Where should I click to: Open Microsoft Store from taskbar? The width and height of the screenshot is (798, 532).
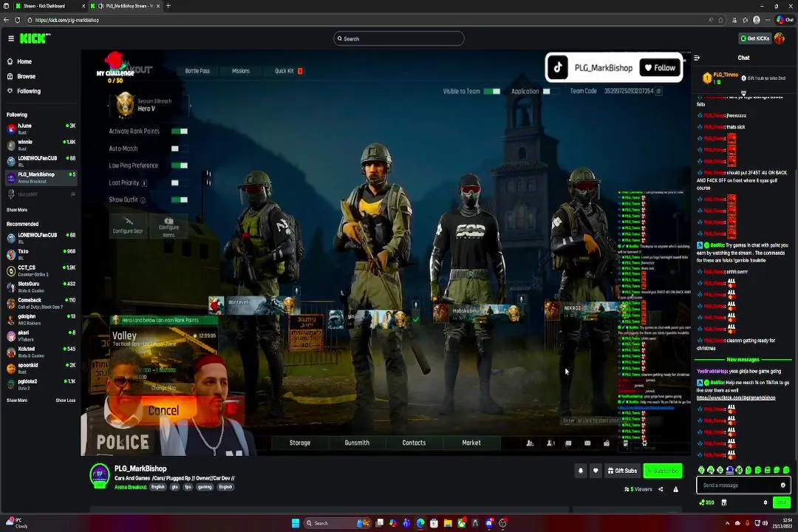click(434, 523)
